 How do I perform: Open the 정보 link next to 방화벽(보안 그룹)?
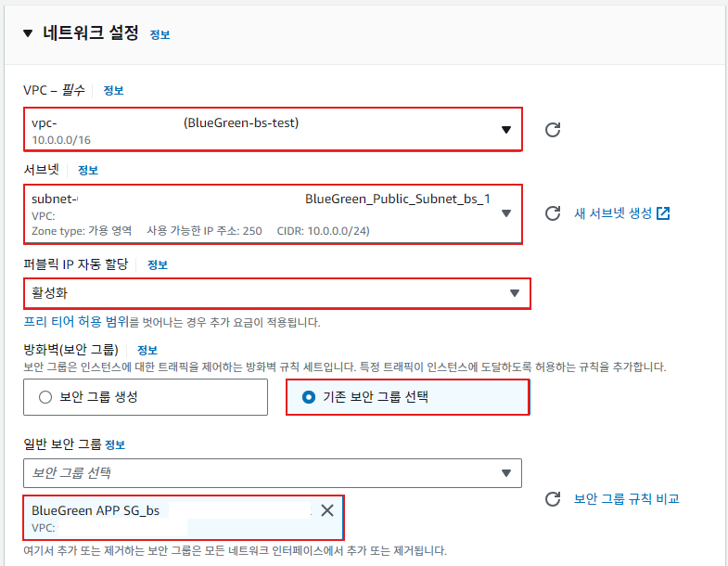tap(147, 350)
